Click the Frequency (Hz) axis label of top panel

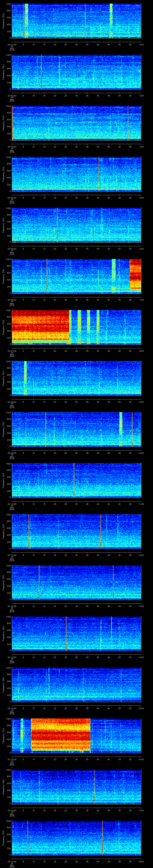pyautogui.click(x=3, y=21)
